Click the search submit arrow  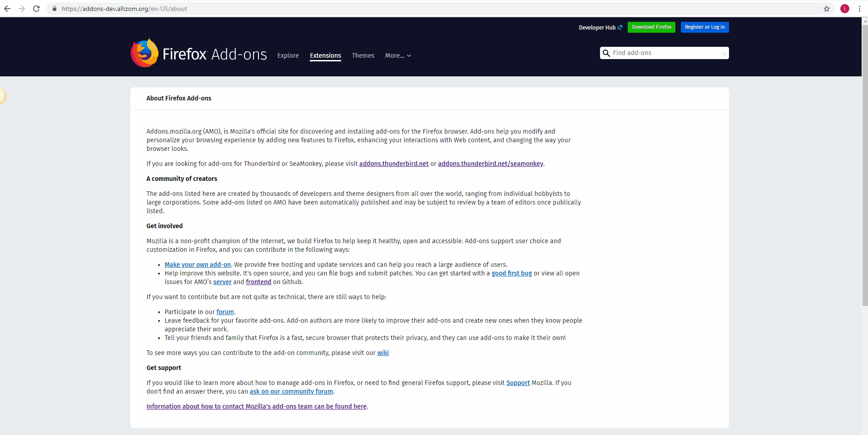(723, 53)
